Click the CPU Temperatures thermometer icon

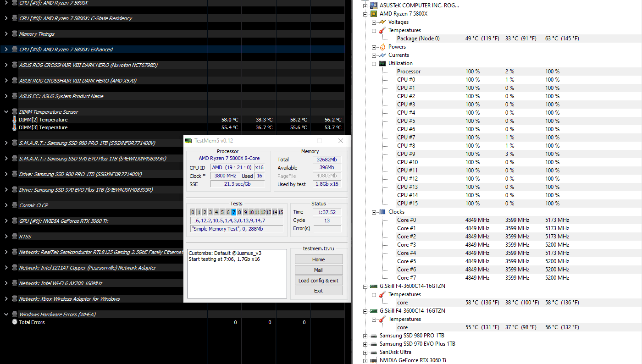[x=383, y=30]
